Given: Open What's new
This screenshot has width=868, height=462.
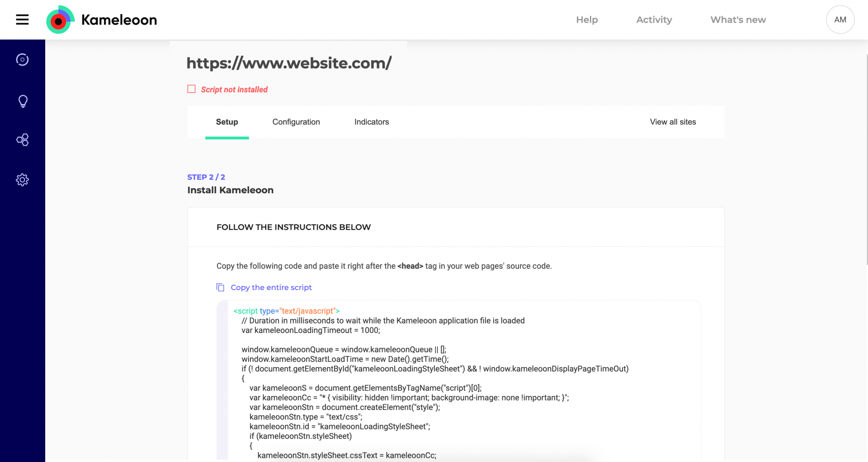Looking at the screenshot, I should coord(738,20).
